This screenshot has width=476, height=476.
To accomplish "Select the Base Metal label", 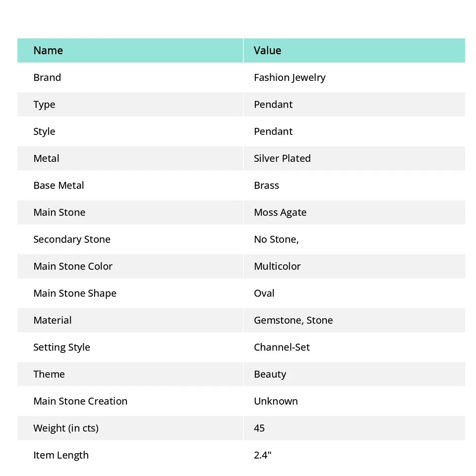I will coord(59,185).
